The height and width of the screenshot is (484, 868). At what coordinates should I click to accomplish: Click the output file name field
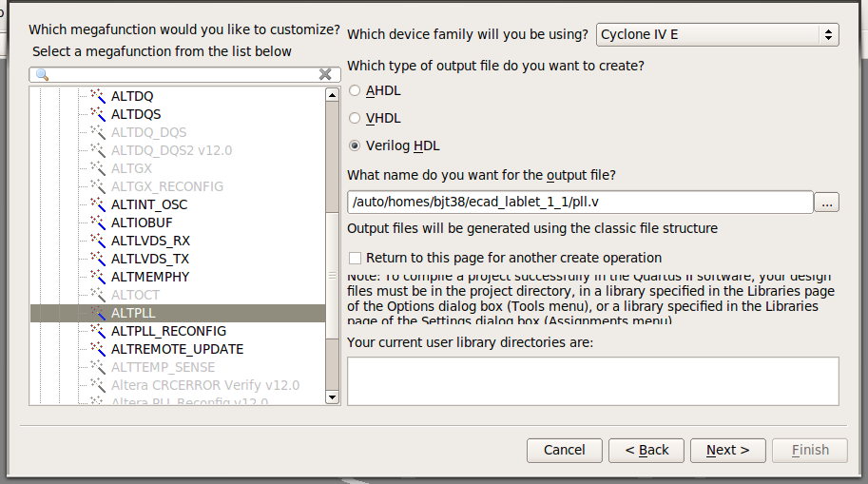580,203
